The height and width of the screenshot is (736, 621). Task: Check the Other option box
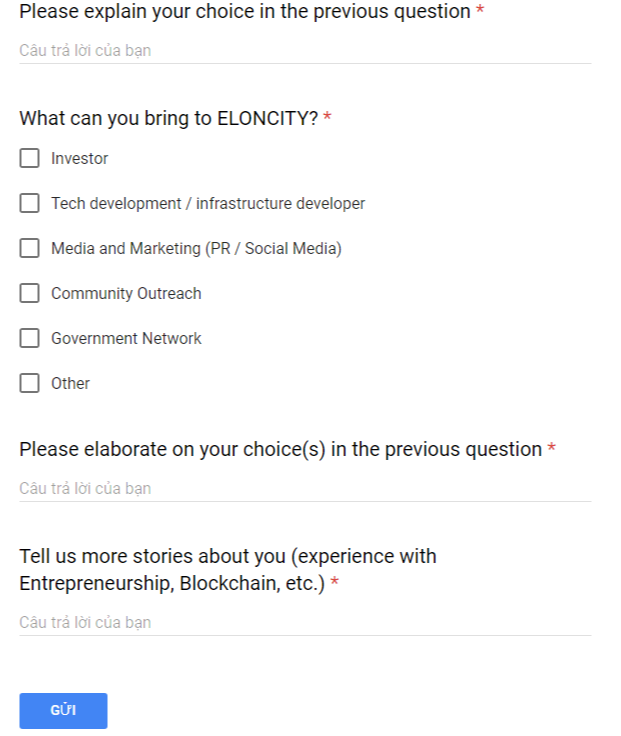tap(29, 383)
